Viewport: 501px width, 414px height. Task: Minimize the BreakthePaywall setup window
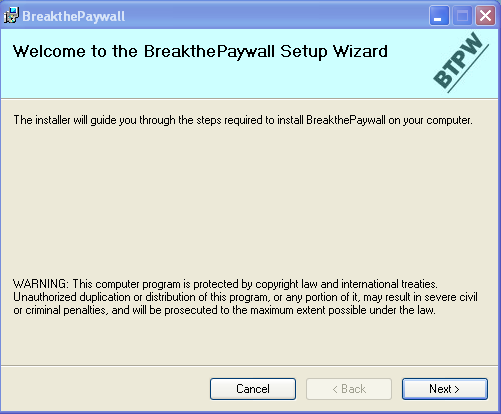point(439,16)
